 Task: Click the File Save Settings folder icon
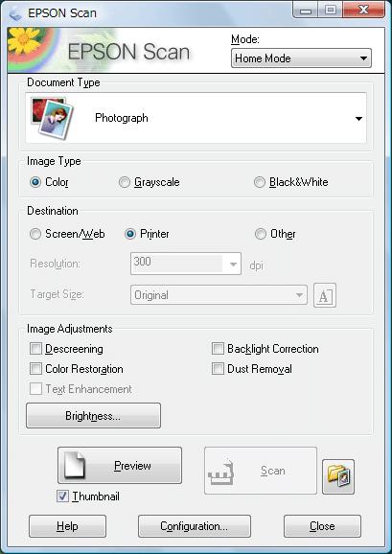click(x=338, y=476)
